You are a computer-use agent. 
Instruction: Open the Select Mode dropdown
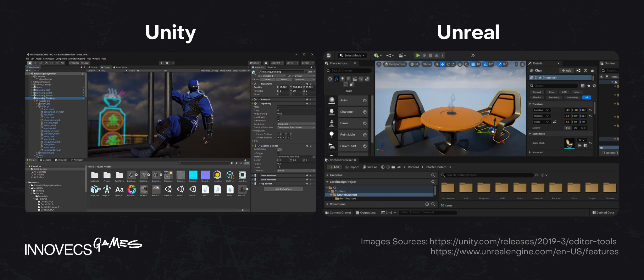[x=352, y=56]
